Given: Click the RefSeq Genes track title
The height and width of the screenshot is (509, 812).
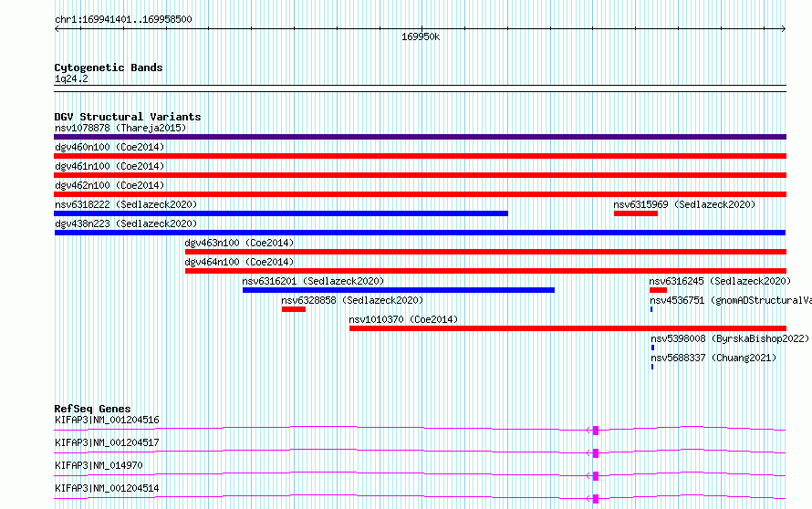Looking at the screenshot, I should tap(92, 409).
